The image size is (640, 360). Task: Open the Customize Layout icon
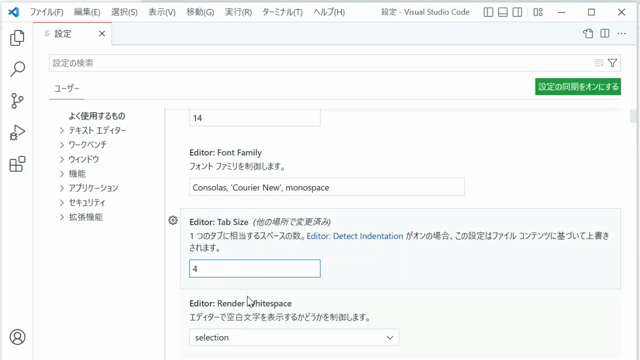[538, 12]
